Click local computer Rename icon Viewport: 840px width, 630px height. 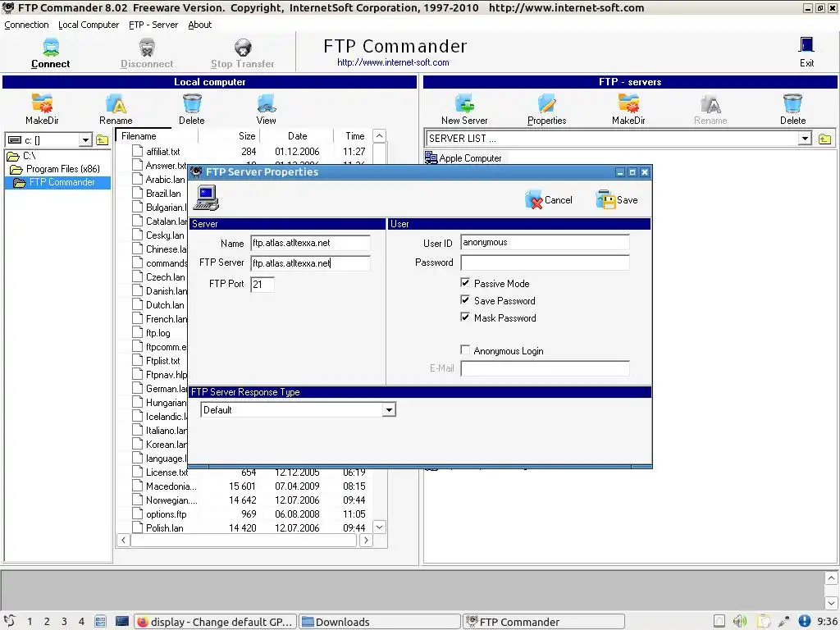click(116, 103)
